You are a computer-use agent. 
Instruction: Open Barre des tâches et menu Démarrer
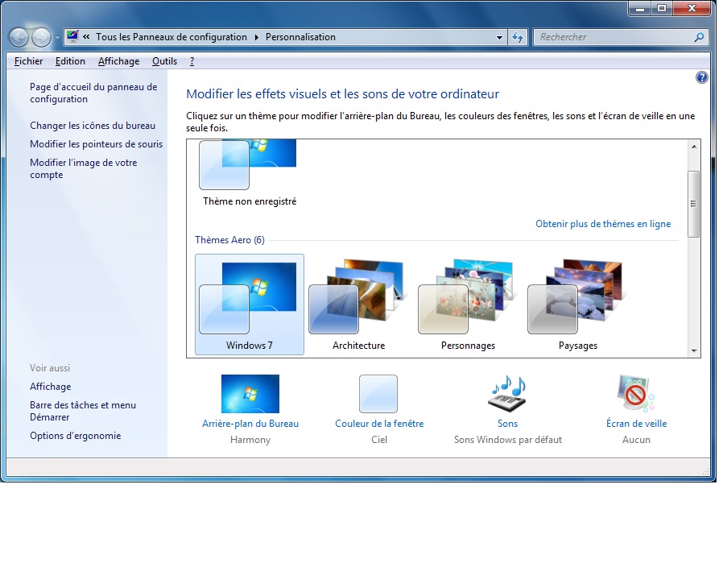coord(83,411)
